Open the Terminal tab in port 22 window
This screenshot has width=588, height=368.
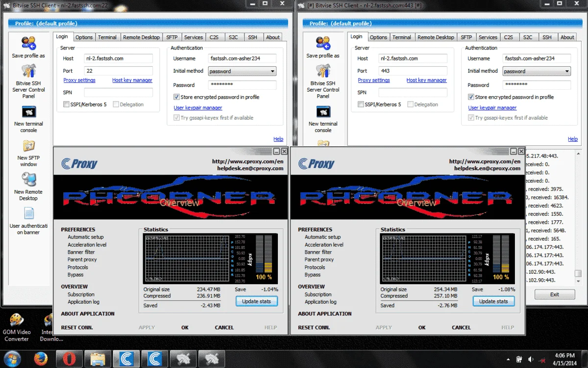click(107, 37)
